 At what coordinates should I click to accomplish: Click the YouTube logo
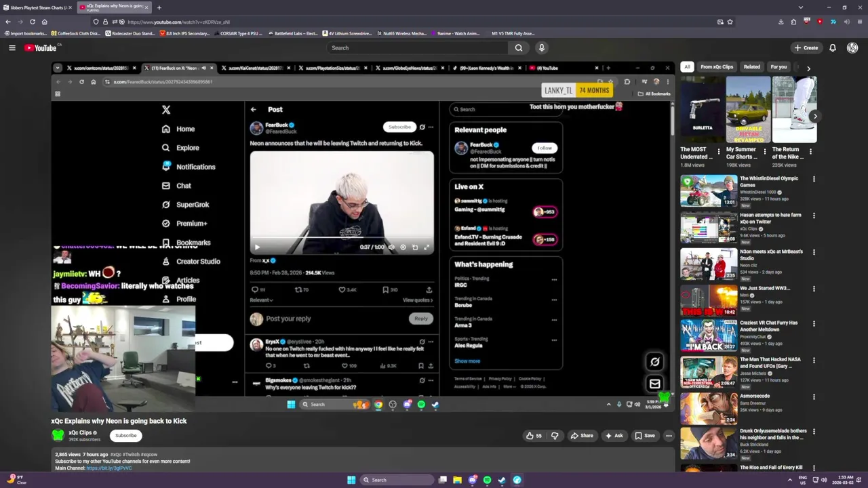pyautogui.click(x=42, y=47)
